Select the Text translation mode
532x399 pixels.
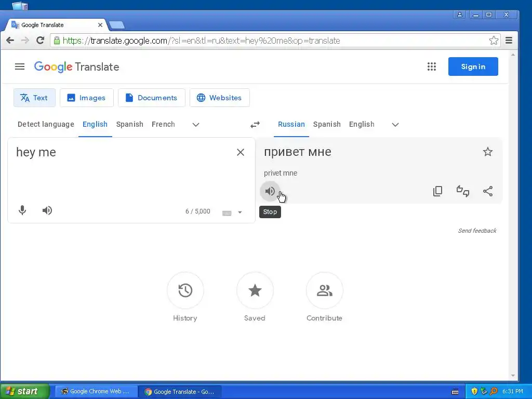pyautogui.click(x=34, y=98)
